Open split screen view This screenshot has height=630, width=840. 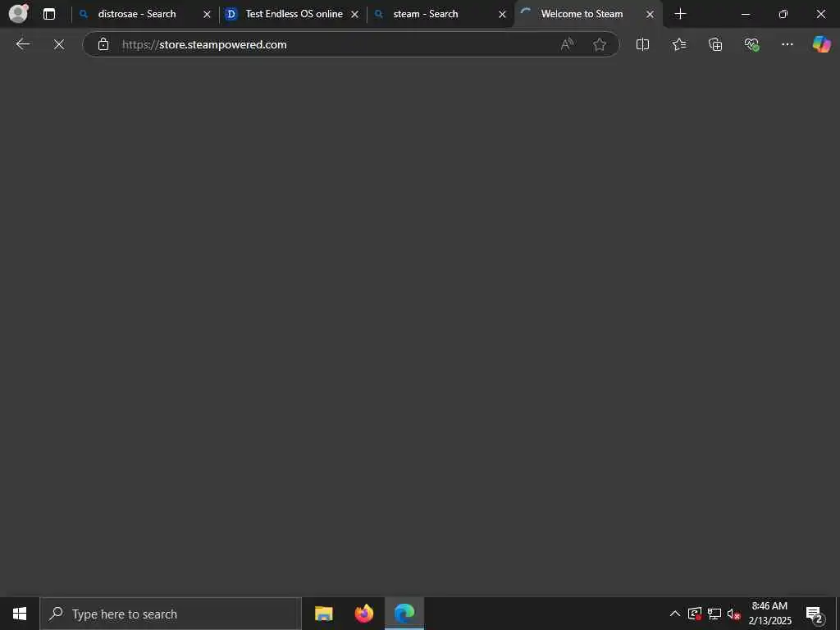642,44
